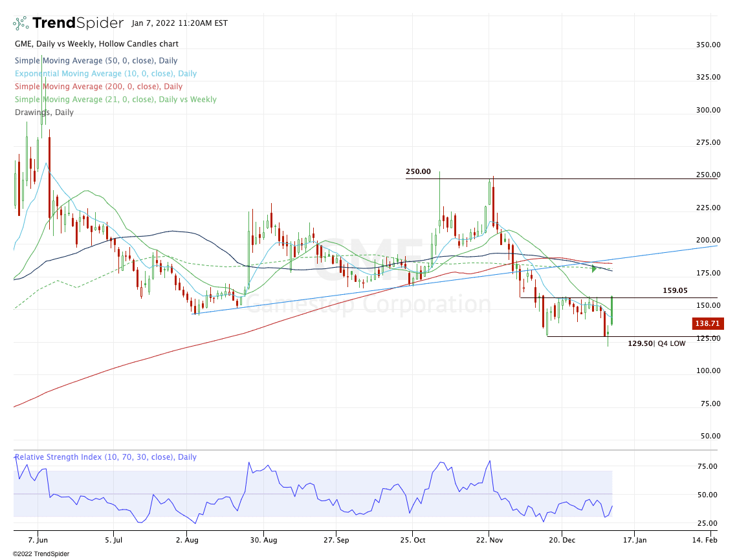
Task: Click the 250.00 resistance line label
Action: [x=418, y=171]
